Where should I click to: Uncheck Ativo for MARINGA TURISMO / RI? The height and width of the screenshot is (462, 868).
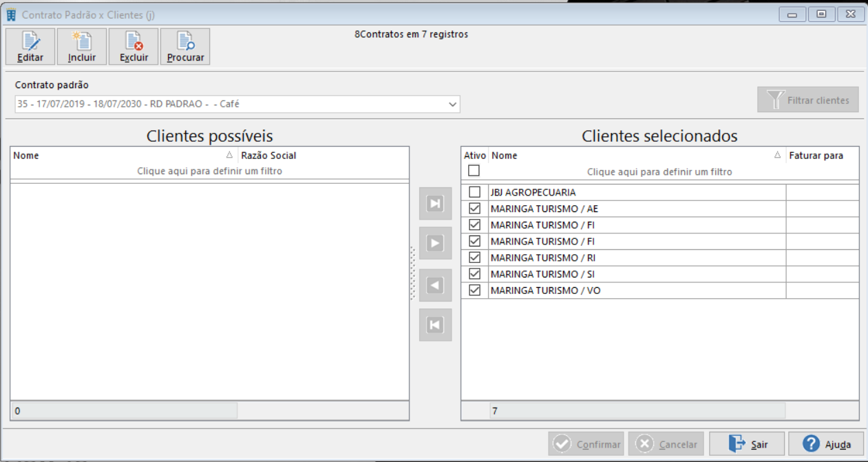[x=474, y=258]
